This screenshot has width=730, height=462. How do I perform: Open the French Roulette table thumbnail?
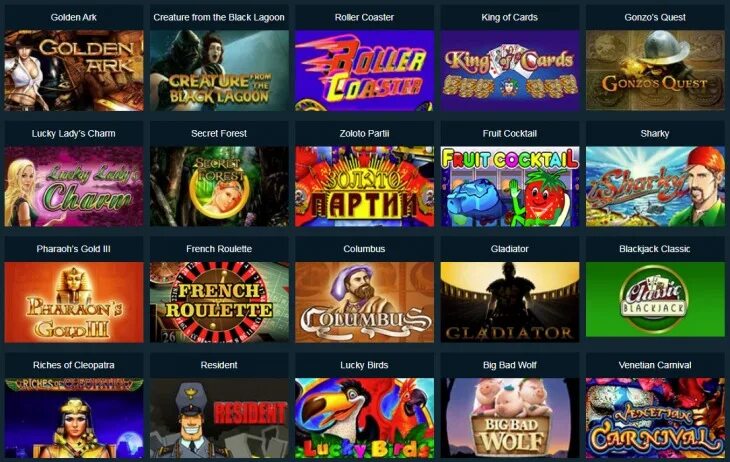tap(219, 302)
